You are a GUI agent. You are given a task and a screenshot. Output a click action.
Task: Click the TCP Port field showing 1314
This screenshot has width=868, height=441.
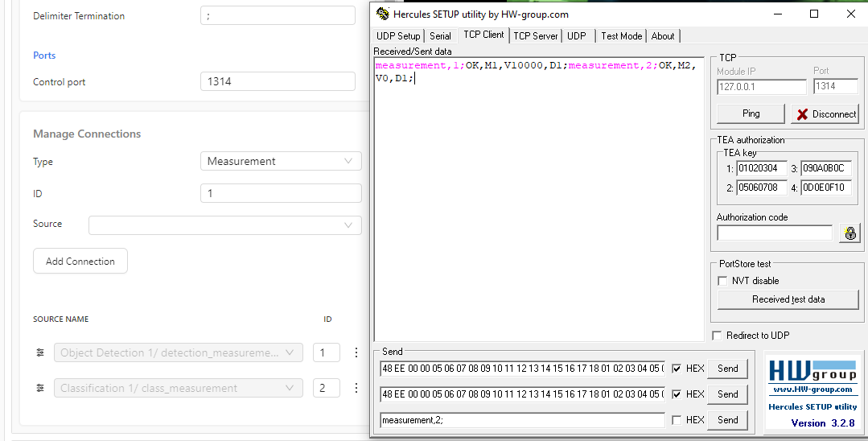coord(835,86)
